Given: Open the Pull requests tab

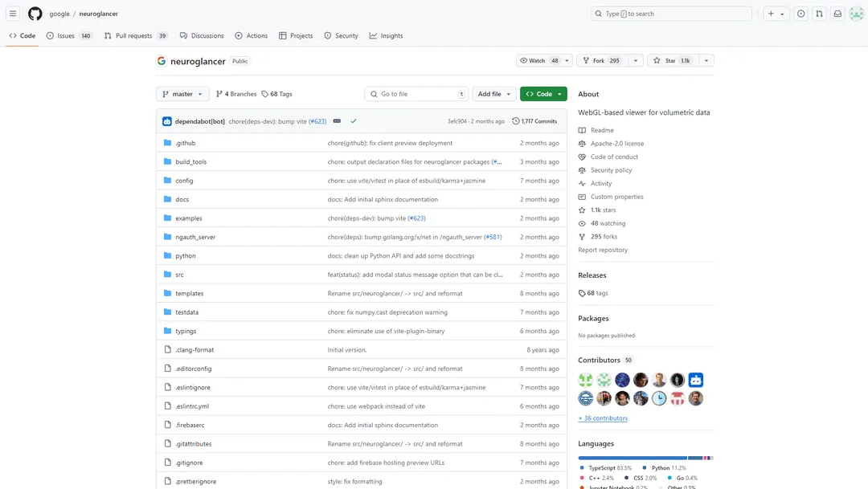Looking at the screenshot, I should 136,36.
